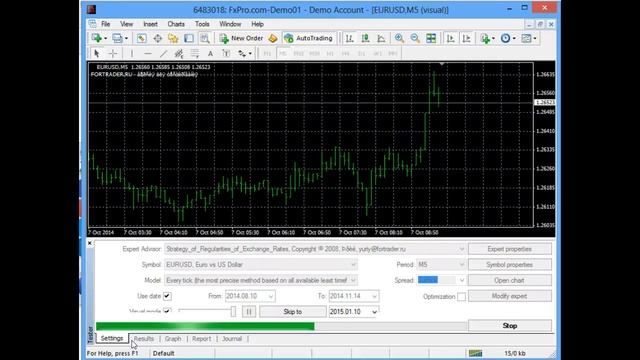Open the New Chart toolbar icon
640x360 pixels.
point(97,38)
